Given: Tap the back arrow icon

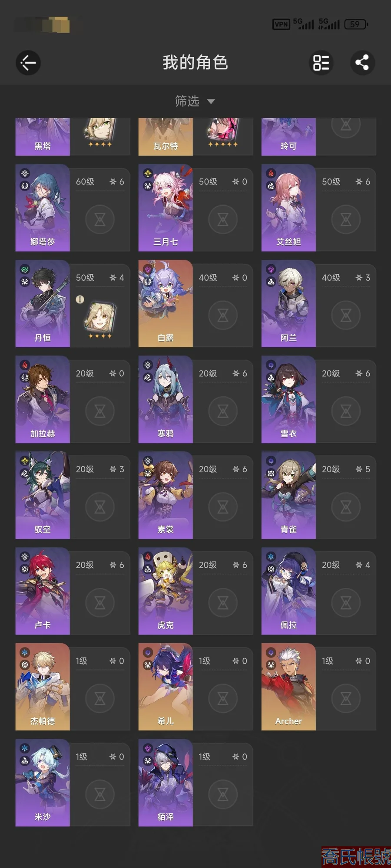Looking at the screenshot, I should 28,62.
